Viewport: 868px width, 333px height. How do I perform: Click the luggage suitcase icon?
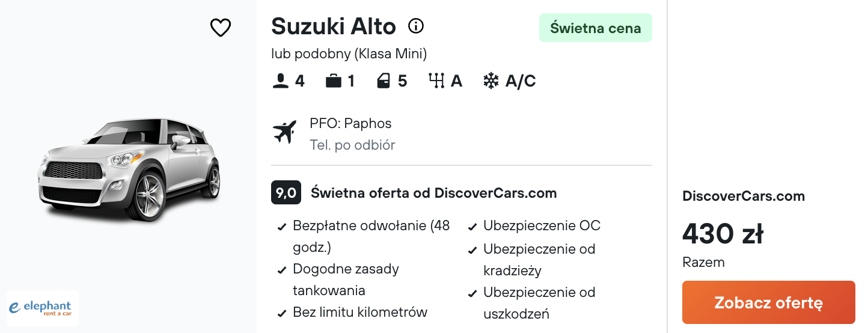(x=334, y=81)
